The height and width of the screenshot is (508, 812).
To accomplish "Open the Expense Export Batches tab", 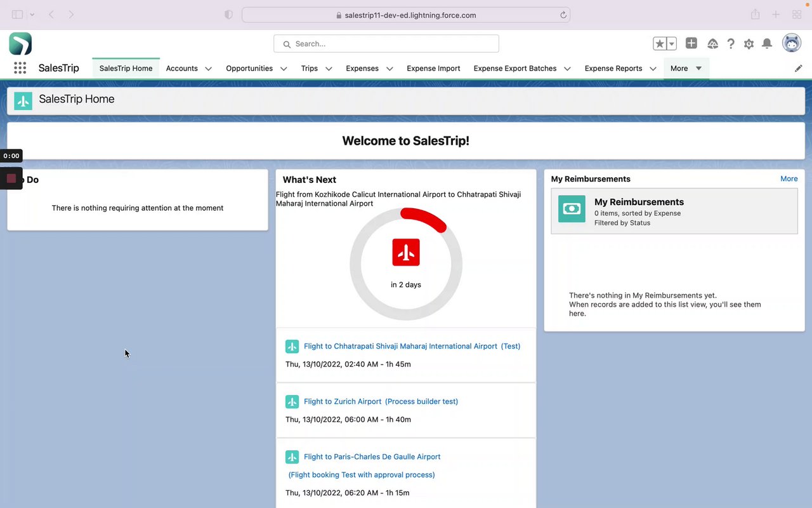I will (515, 68).
